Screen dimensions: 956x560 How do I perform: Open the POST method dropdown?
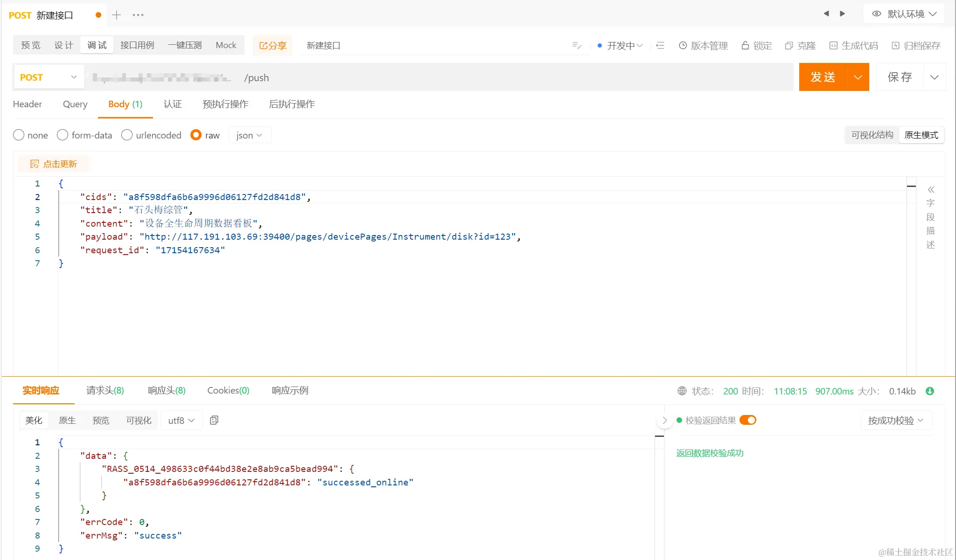[x=48, y=77]
